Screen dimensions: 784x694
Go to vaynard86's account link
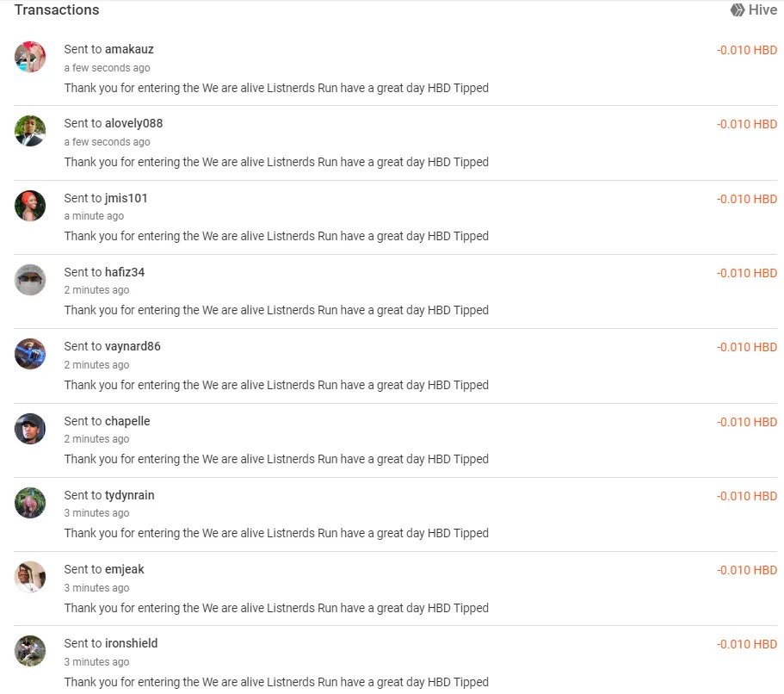(x=133, y=346)
